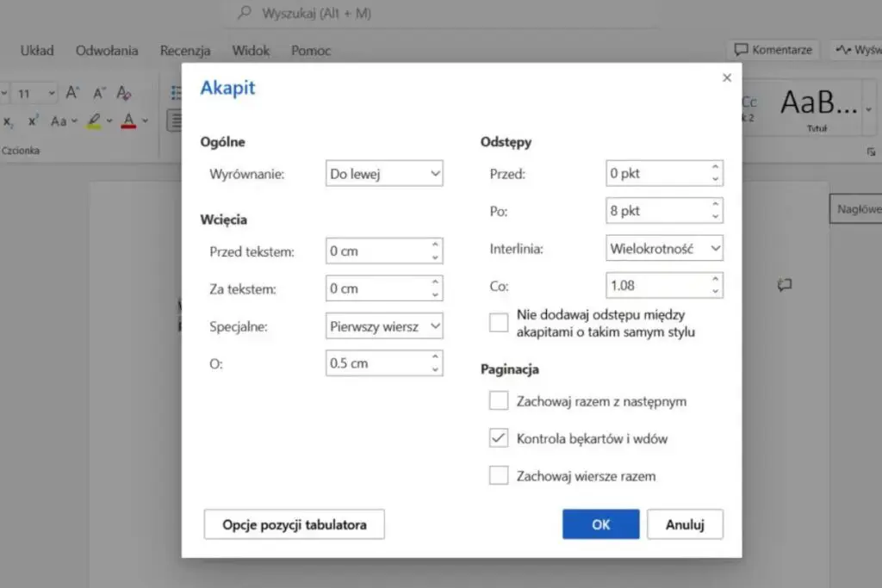Open the Specjalne dropdown
This screenshot has width=882, height=588.
point(383,325)
